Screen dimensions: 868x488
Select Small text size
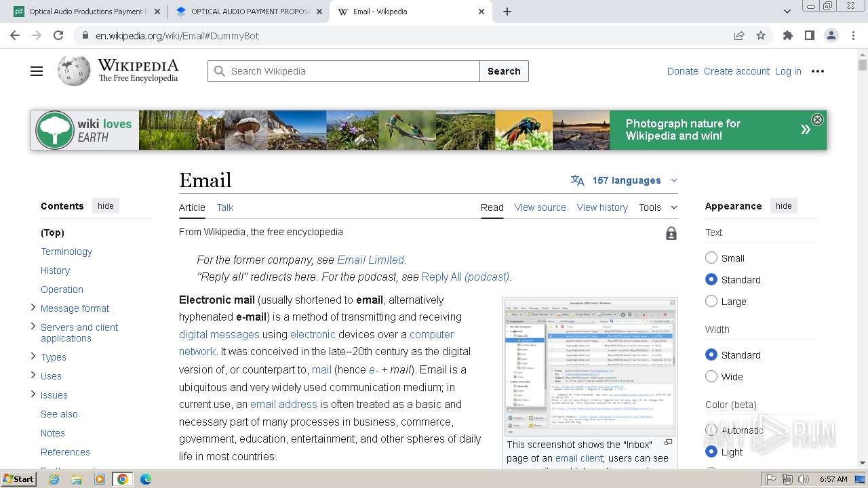pos(711,258)
